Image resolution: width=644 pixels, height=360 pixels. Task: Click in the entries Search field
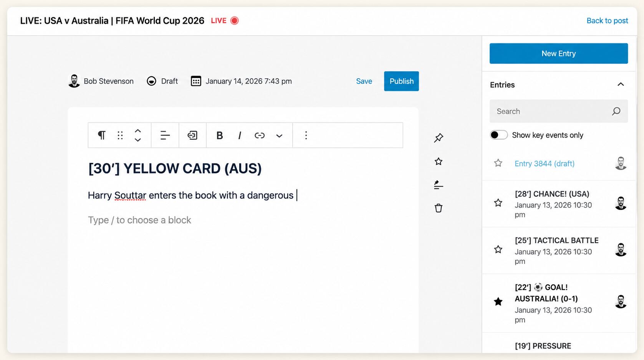click(558, 111)
